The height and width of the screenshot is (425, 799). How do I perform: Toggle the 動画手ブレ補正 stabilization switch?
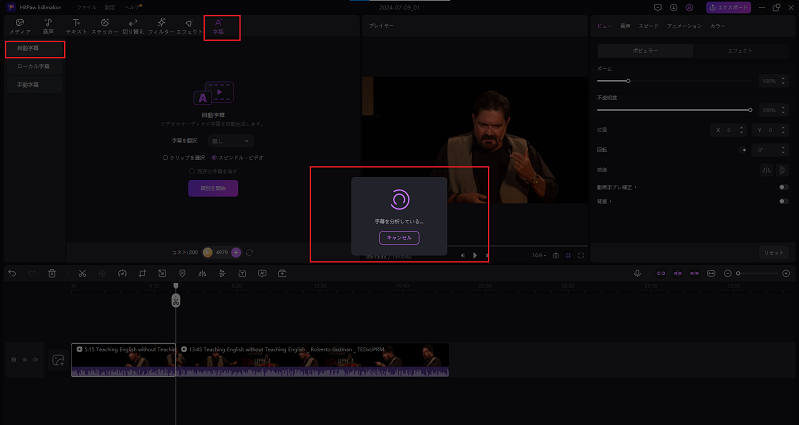[783, 187]
